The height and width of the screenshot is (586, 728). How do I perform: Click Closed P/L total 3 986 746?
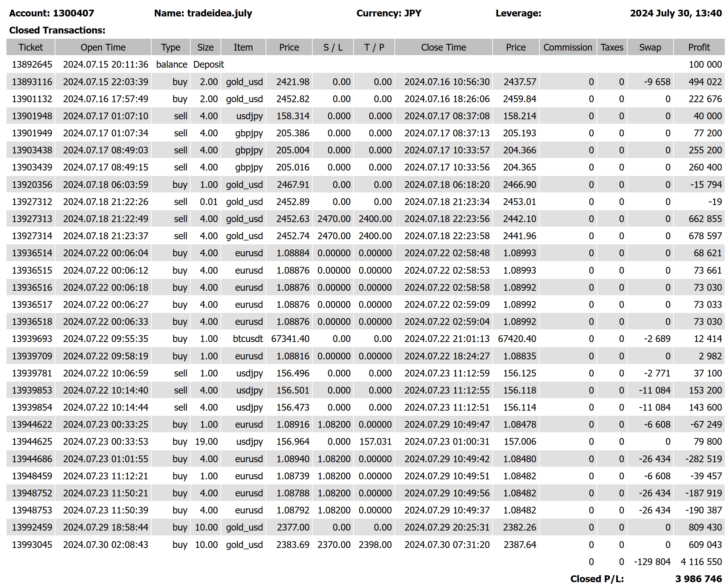[698, 579]
